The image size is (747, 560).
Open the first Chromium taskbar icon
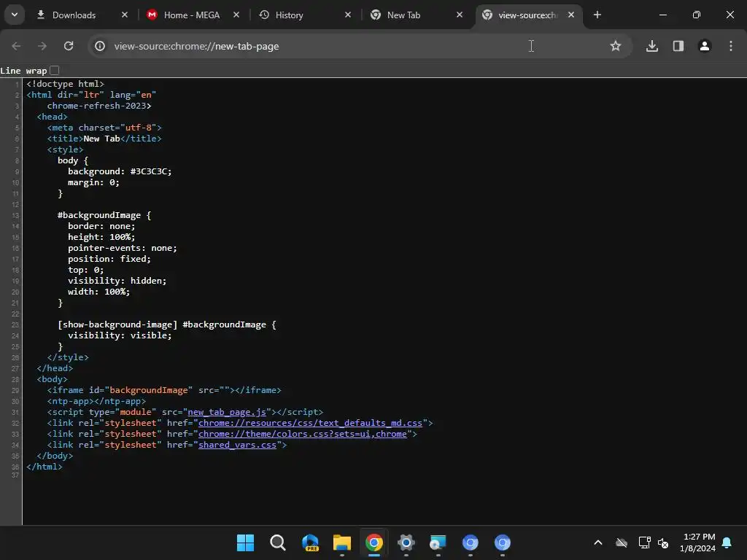pos(471,542)
